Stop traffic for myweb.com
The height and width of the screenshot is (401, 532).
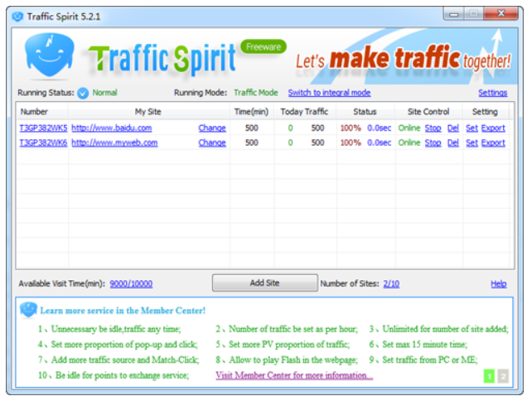coord(433,143)
